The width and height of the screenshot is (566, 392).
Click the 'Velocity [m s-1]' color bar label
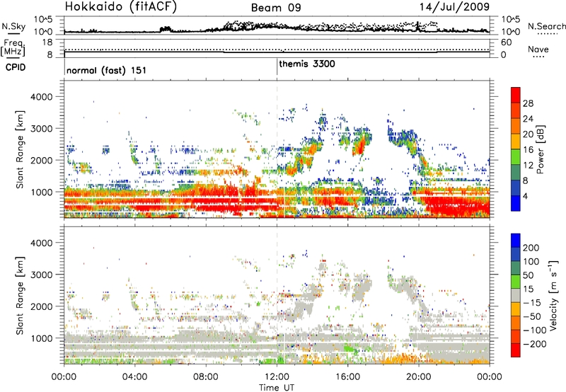coord(553,295)
